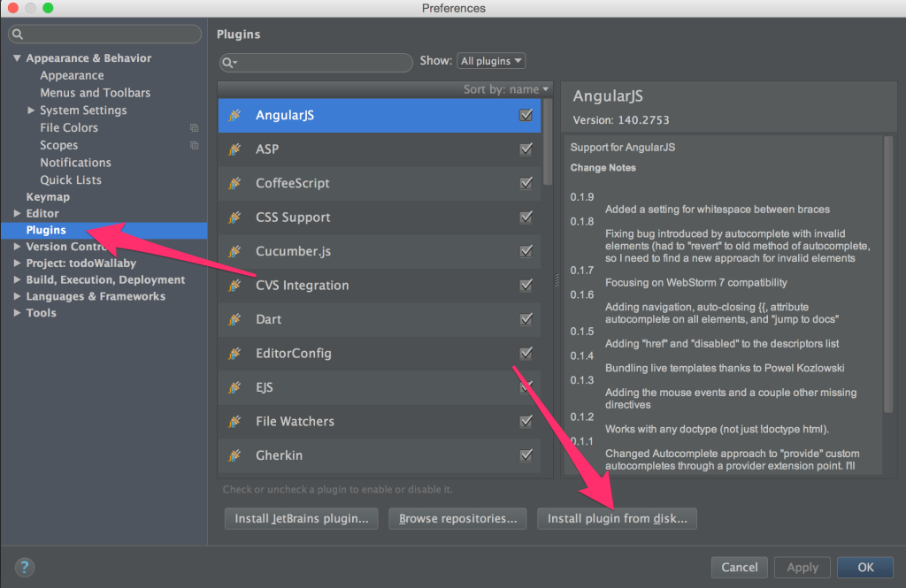Click the File Colors project-level icon
The height and width of the screenshot is (588, 906).
pyautogui.click(x=194, y=127)
